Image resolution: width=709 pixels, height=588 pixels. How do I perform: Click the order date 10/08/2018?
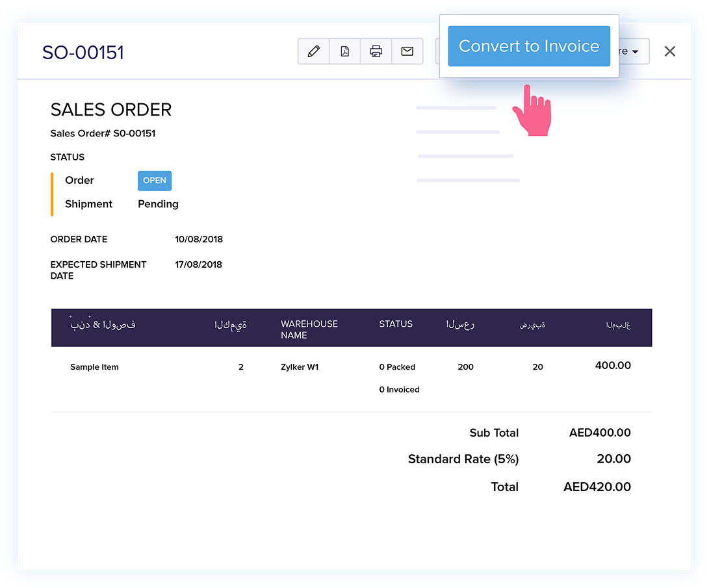click(x=199, y=239)
